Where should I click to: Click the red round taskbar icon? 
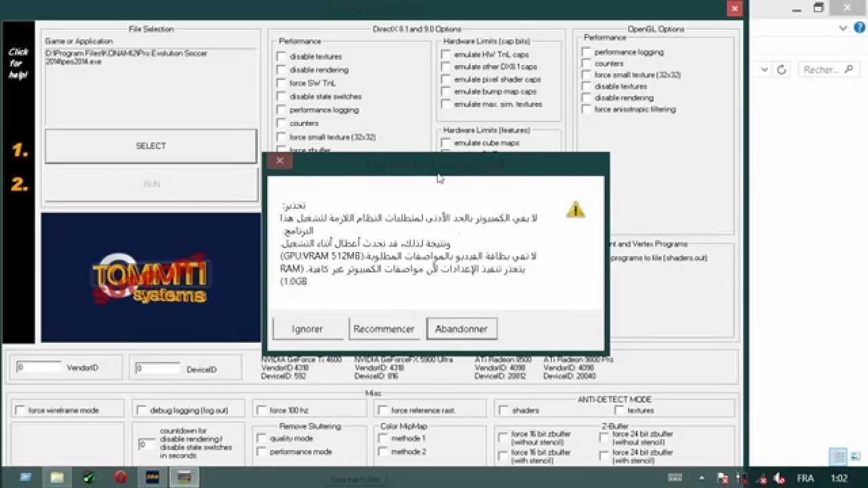click(121, 477)
